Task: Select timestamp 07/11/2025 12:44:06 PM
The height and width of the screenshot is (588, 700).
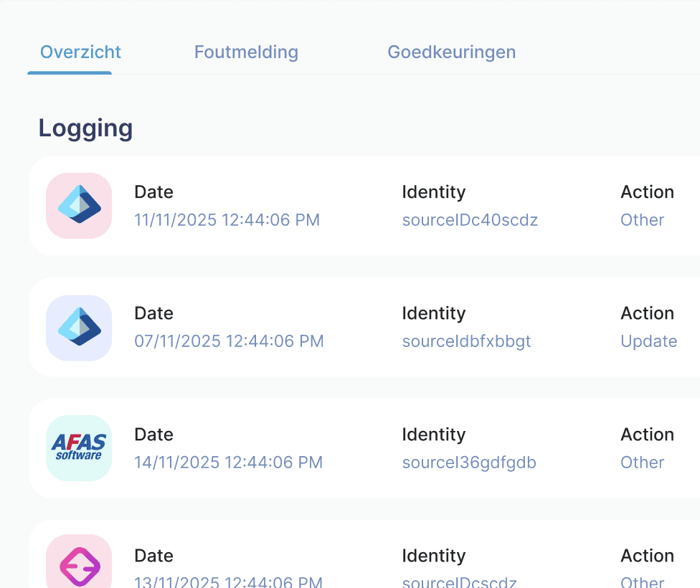Action: [x=229, y=341]
